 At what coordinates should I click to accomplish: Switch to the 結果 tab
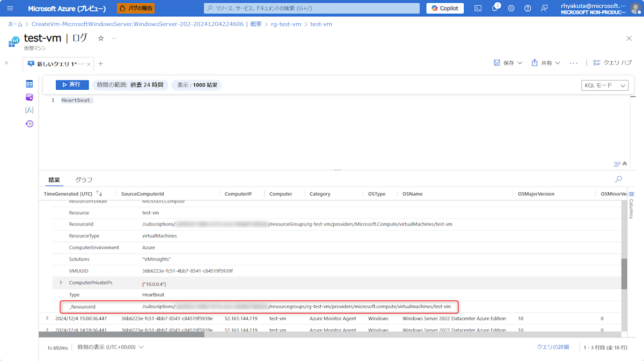[x=54, y=179]
